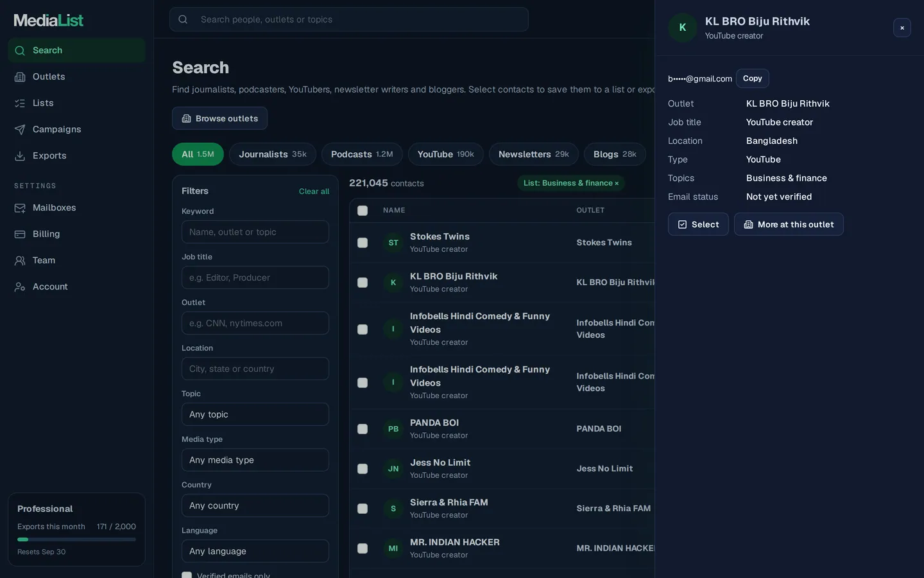Switch to the YouTube tab
Screen dimensions: 924x578
click(x=446, y=154)
